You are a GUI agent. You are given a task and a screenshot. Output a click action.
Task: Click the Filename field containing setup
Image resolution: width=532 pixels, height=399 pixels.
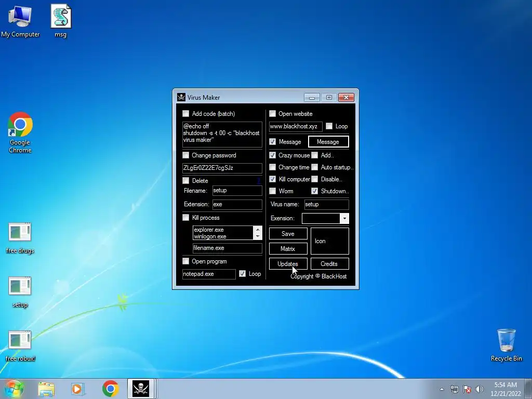pos(237,190)
